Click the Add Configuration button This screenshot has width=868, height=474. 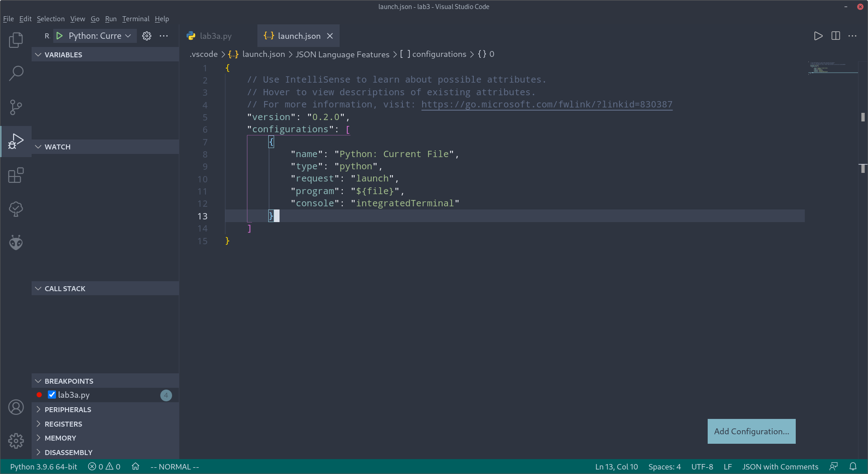[x=751, y=431]
